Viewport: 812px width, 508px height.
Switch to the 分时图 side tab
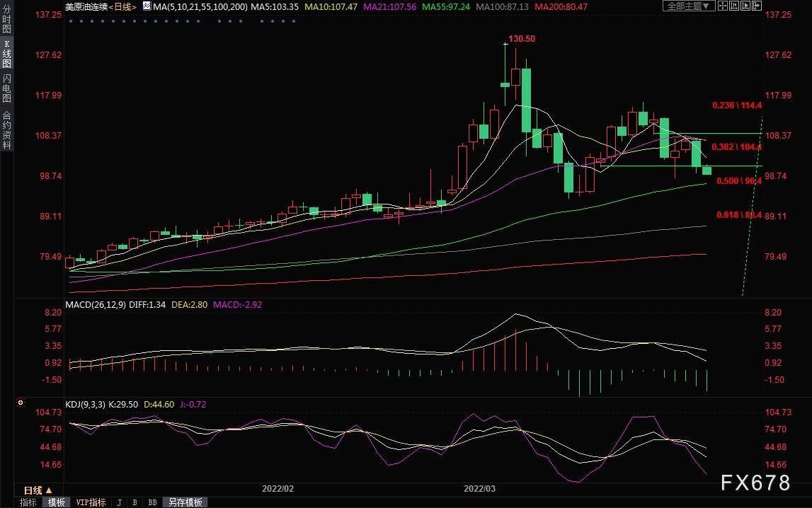tap(7, 18)
